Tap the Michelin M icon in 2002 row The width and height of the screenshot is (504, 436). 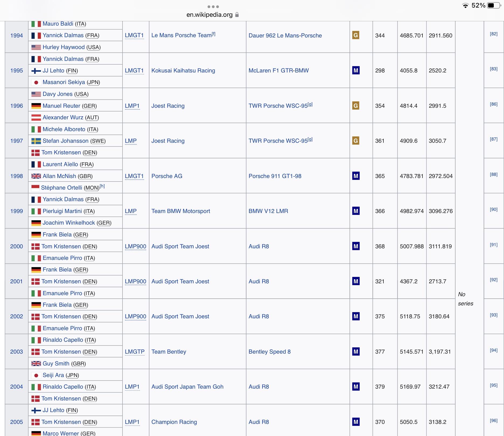click(356, 316)
